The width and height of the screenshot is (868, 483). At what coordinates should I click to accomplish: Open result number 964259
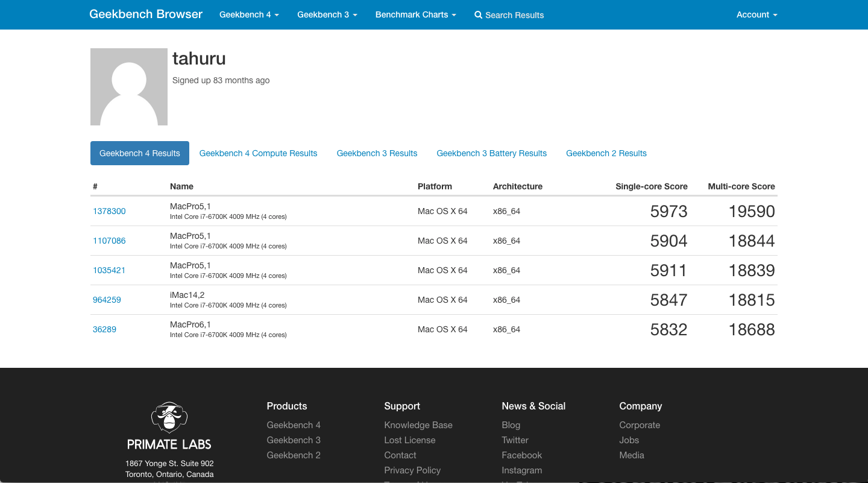pyautogui.click(x=107, y=300)
